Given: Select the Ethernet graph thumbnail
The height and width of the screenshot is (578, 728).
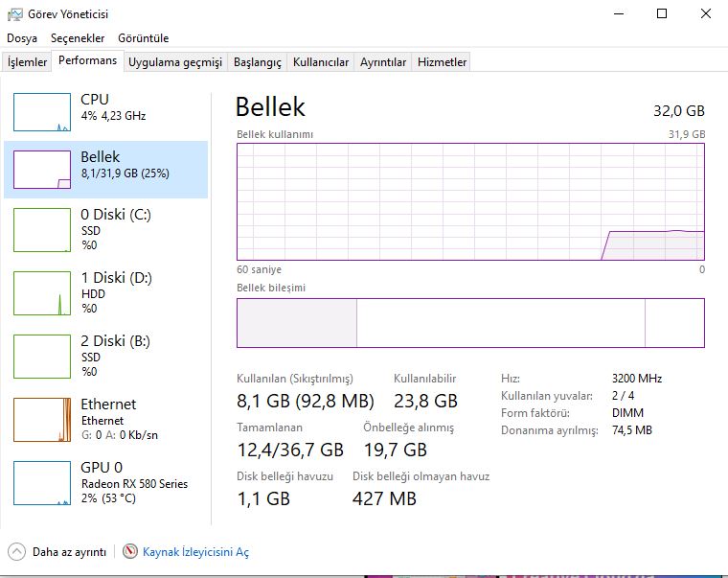Looking at the screenshot, I should click(x=42, y=420).
